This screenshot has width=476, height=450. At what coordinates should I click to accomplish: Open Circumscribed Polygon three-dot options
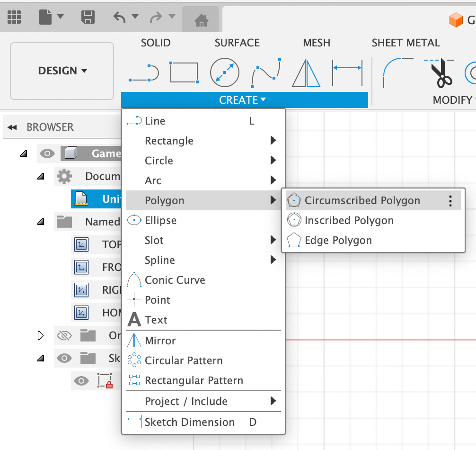[450, 201]
